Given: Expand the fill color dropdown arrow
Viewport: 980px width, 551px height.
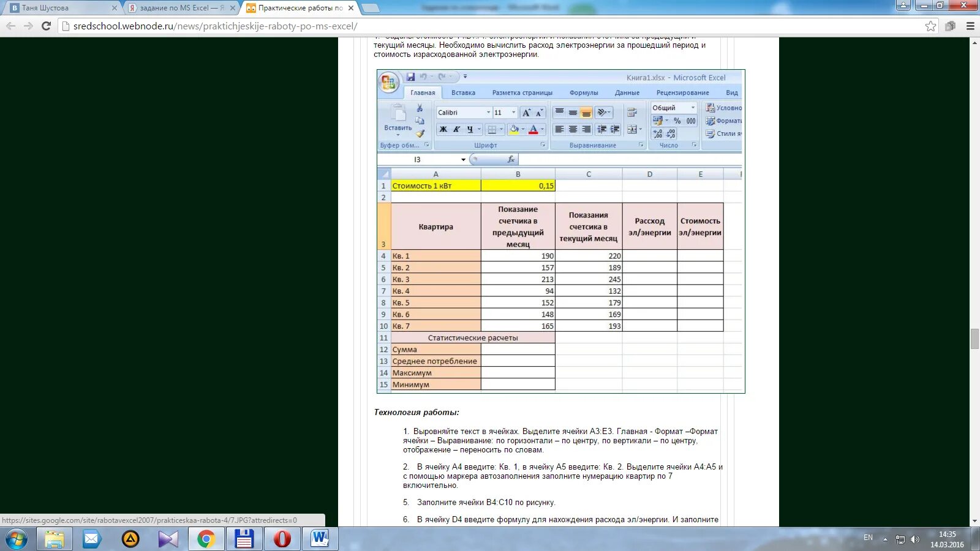Looking at the screenshot, I should coord(522,129).
